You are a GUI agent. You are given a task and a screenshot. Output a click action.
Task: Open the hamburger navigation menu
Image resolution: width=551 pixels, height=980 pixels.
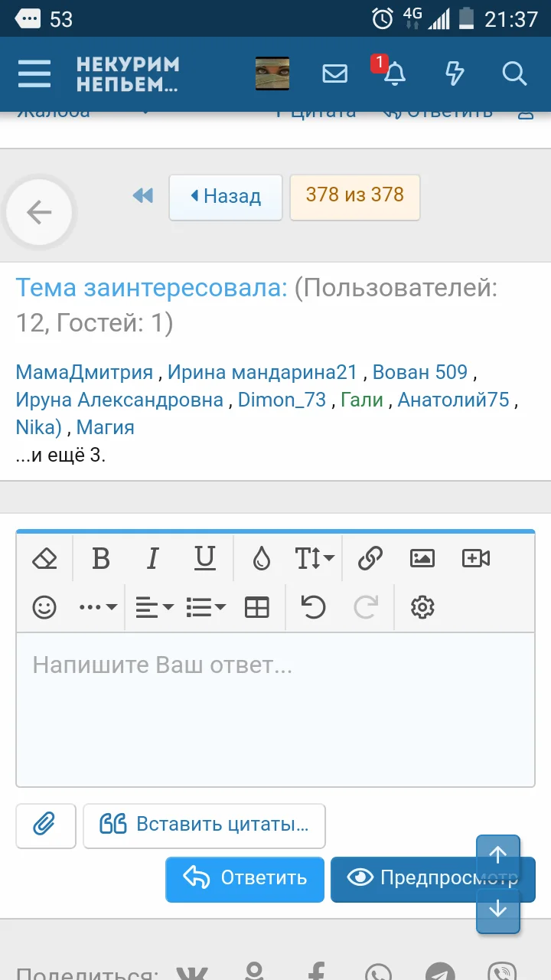[x=34, y=74]
